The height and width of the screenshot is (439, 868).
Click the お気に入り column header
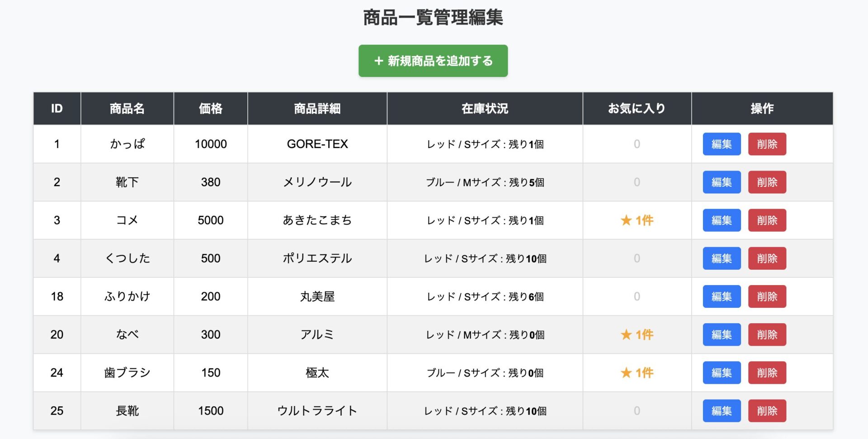click(637, 109)
